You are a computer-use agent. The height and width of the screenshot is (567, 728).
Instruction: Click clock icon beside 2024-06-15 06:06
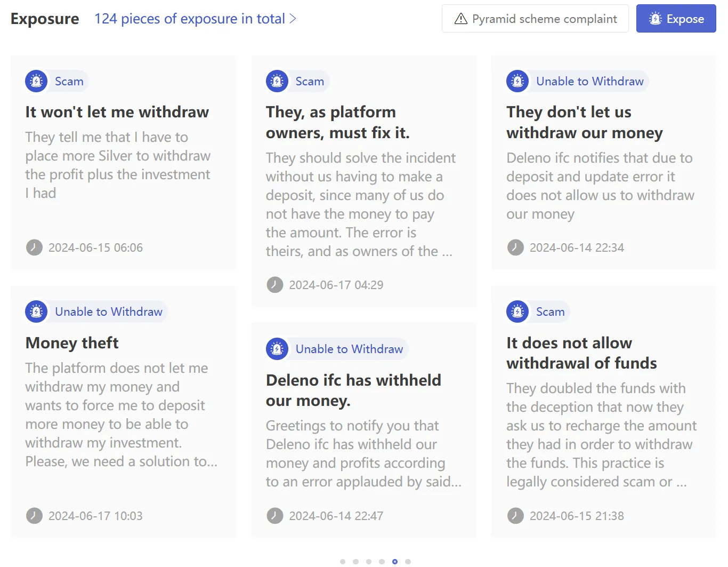click(x=34, y=247)
